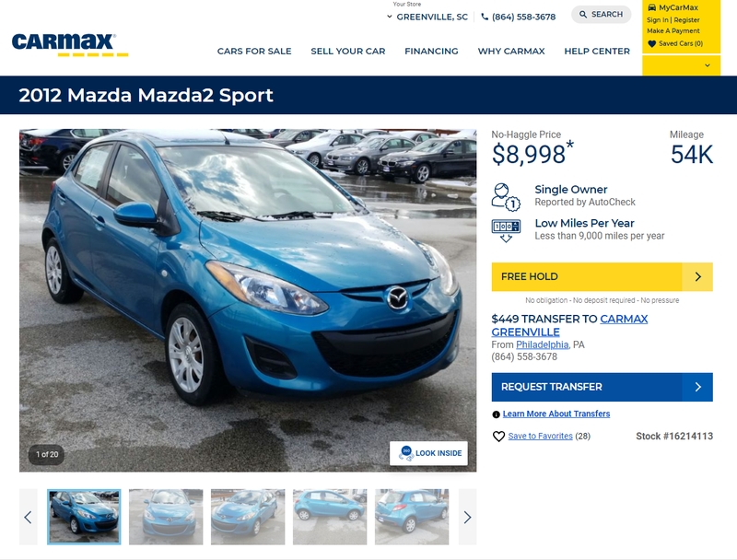Screen dimensions: 737x560
Task: Click the MyCarMax car icon
Action: pos(651,7)
